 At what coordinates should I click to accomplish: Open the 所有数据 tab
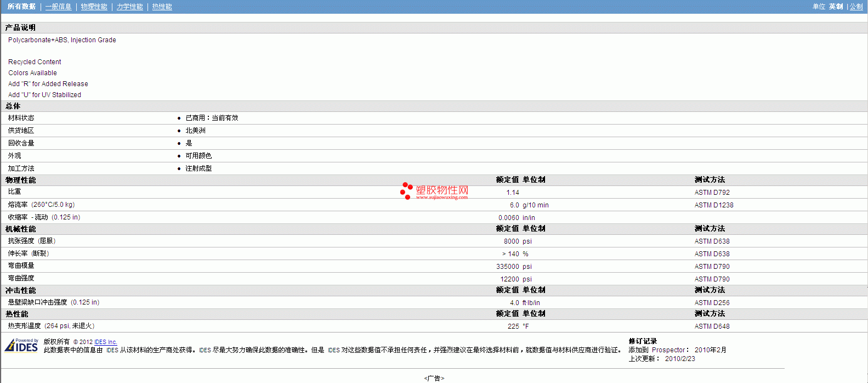pyautogui.click(x=21, y=7)
